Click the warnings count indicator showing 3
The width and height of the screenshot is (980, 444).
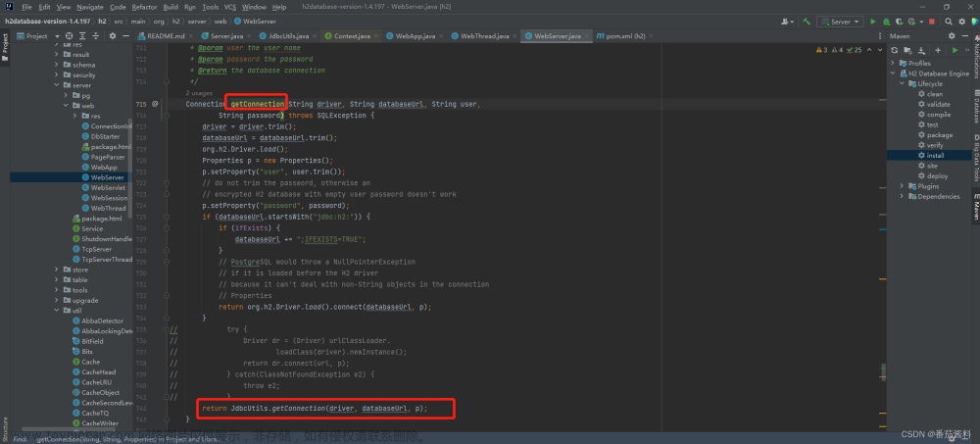click(822, 49)
